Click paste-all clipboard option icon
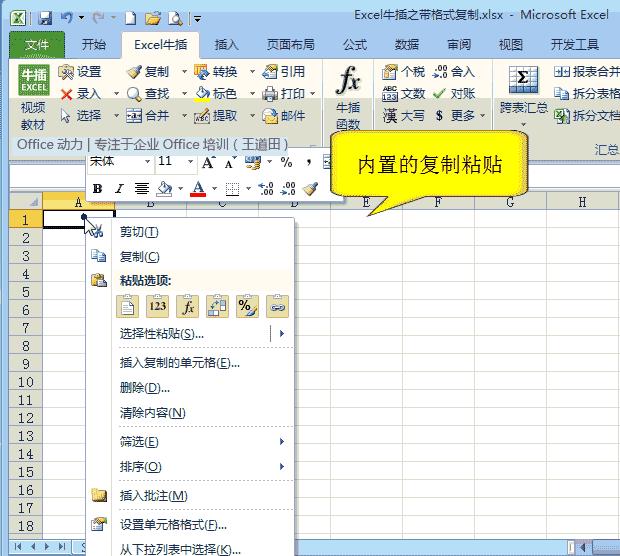Screen dimensions: 620x556 click(x=127, y=306)
